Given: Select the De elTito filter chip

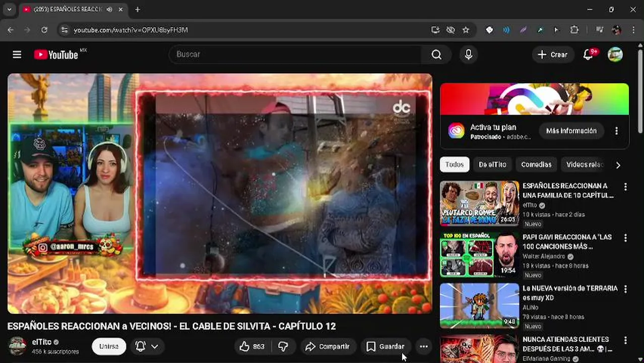Looking at the screenshot, I should point(492,165).
